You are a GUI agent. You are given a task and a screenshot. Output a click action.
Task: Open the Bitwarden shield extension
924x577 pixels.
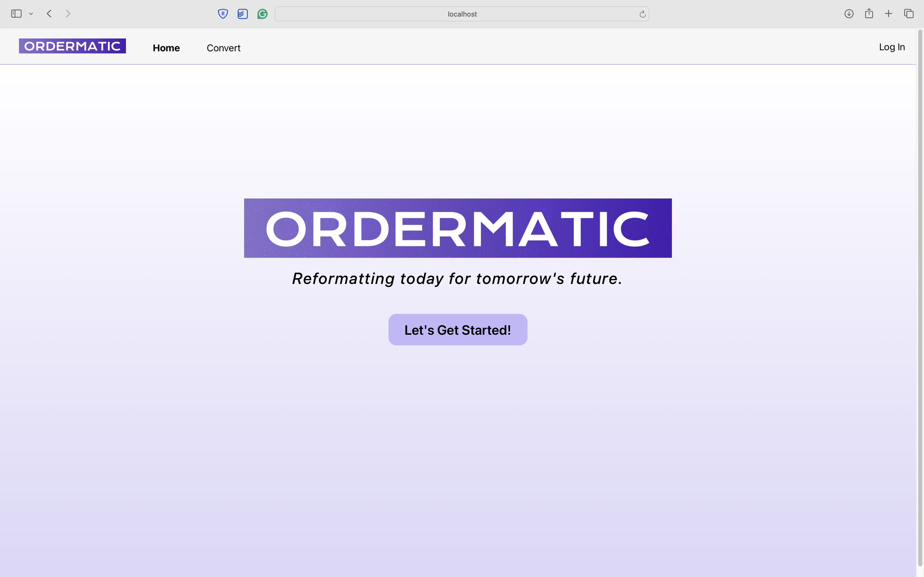click(223, 14)
